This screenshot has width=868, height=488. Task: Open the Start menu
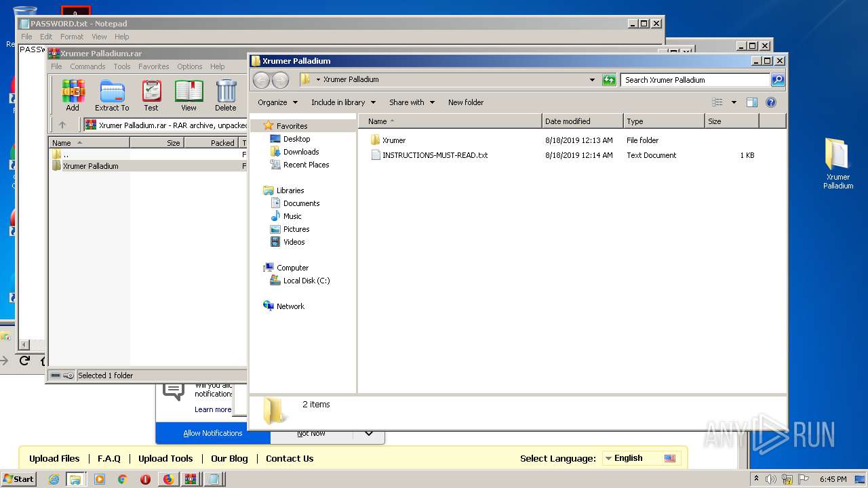click(18, 479)
